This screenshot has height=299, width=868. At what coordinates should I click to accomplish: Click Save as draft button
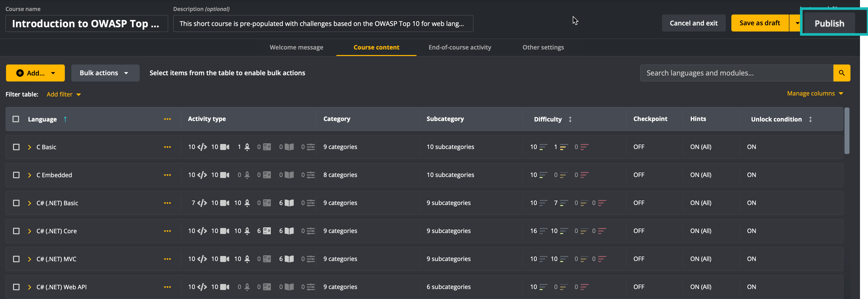coord(759,23)
